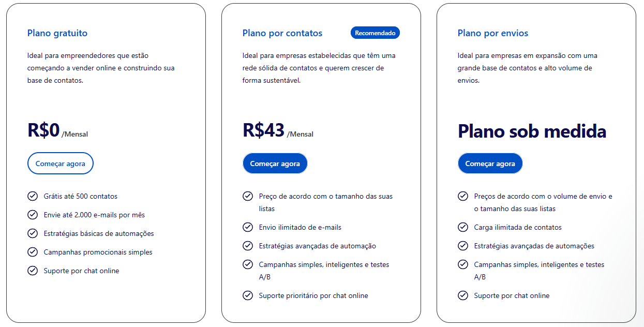Click the Plano sob medida price text
644x327 pixels.
(532, 131)
